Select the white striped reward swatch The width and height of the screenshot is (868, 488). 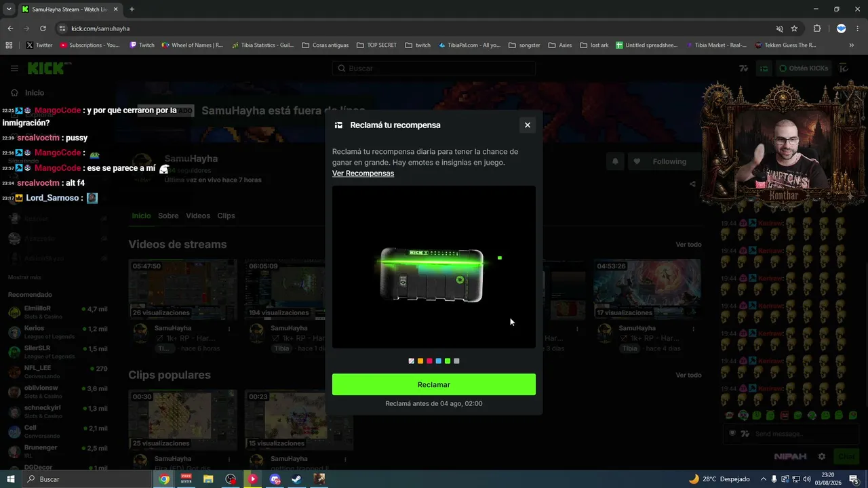tap(411, 361)
